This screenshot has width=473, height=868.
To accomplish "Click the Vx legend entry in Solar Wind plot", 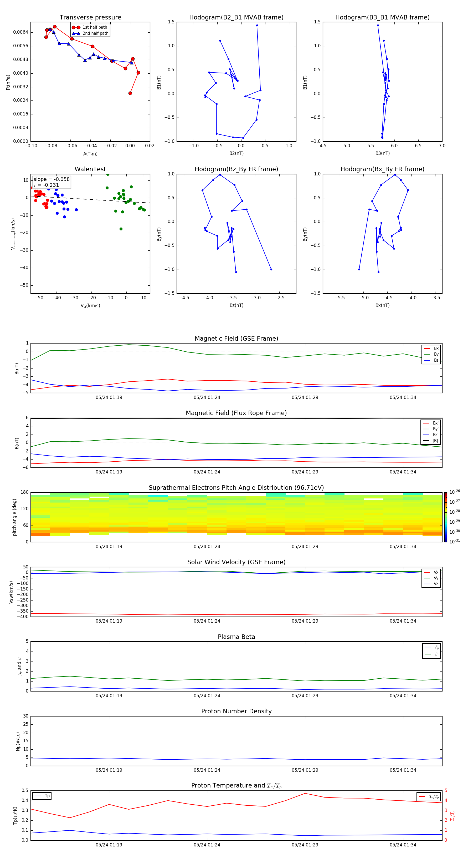I will pyautogui.click(x=431, y=572).
